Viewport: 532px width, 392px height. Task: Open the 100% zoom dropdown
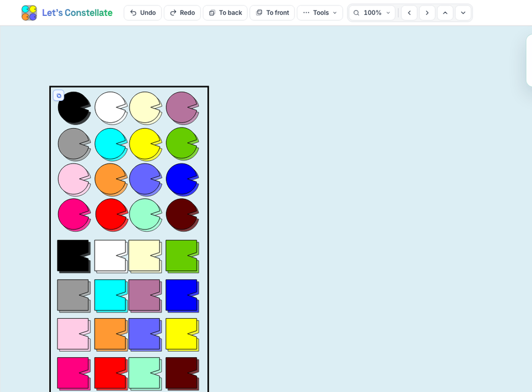click(x=372, y=13)
